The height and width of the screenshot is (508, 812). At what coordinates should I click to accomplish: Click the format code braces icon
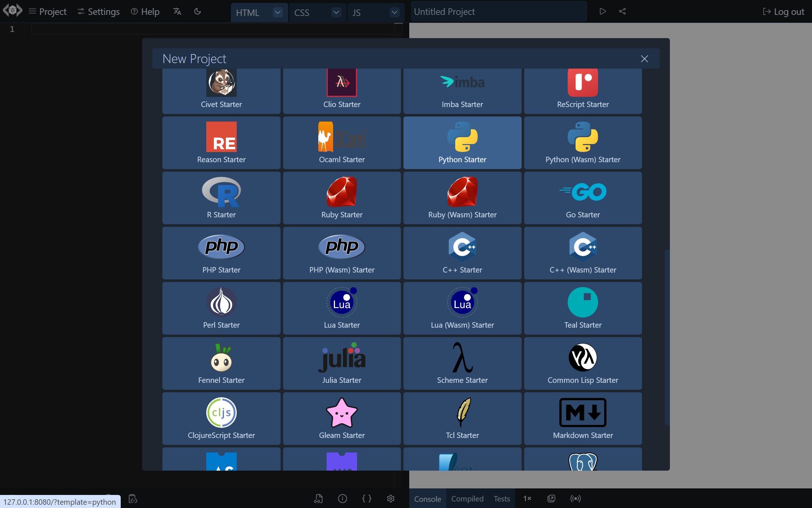click(x=366, y=499)
